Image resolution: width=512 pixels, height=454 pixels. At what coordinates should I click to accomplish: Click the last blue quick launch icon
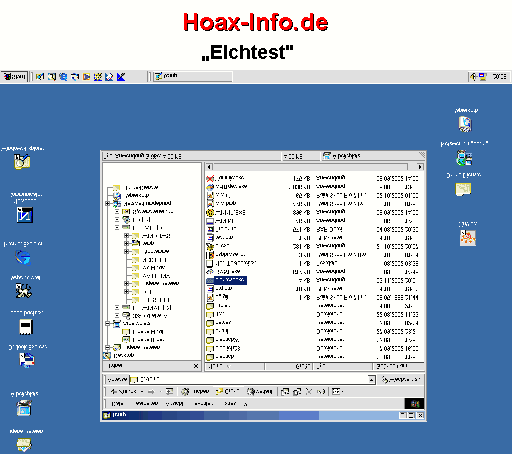(x=121, y=77)
